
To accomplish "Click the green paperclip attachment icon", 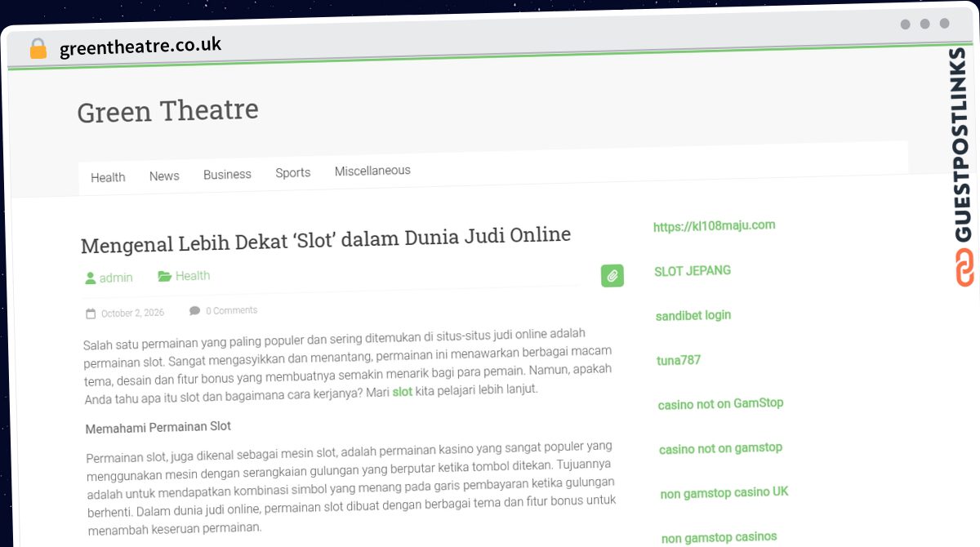I will (x=612, y=276).
